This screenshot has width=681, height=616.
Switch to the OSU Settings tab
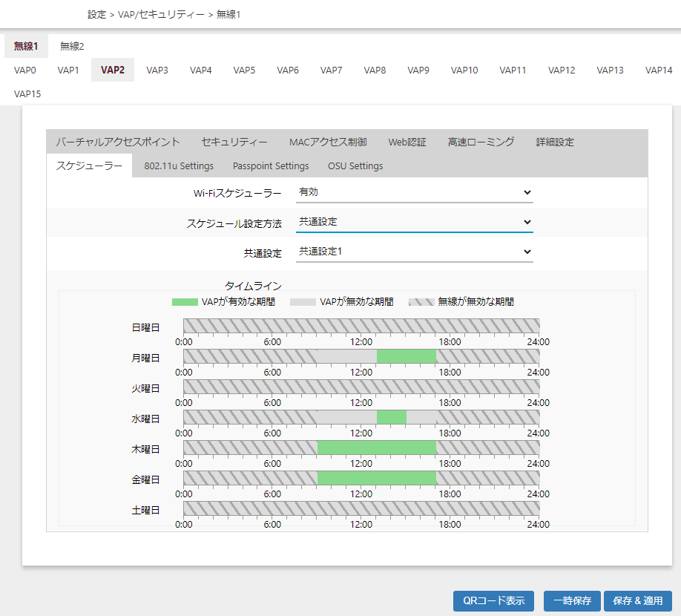point(355,166)
